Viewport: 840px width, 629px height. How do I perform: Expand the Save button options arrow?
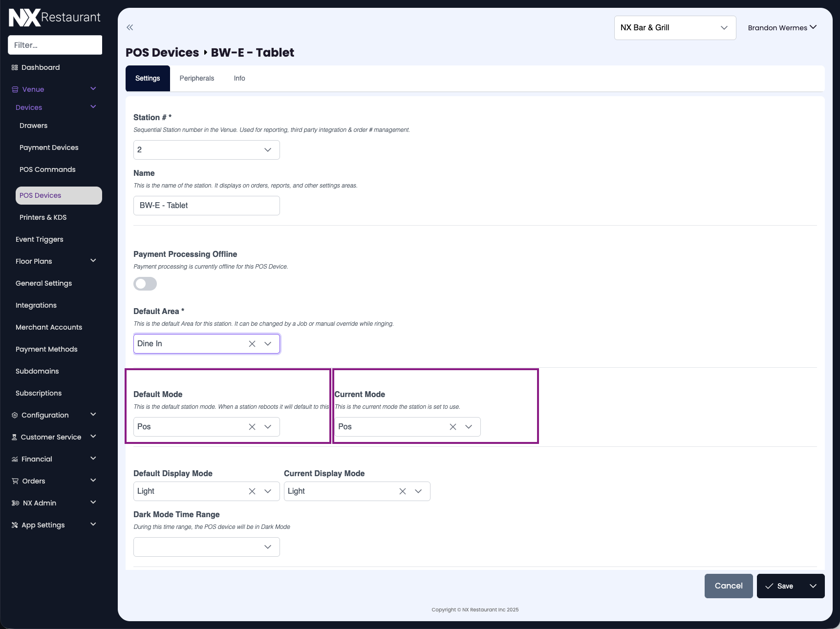coord(813,586)
